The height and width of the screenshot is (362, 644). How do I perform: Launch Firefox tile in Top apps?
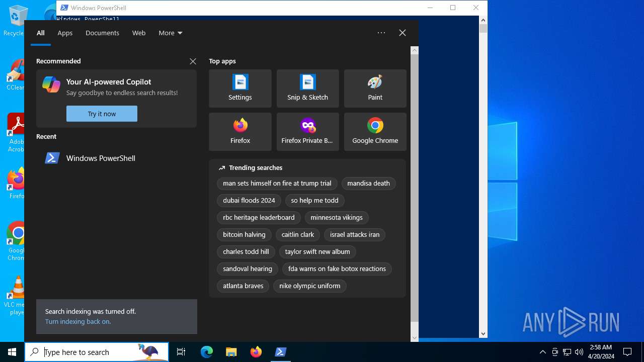tap(240, 132)
